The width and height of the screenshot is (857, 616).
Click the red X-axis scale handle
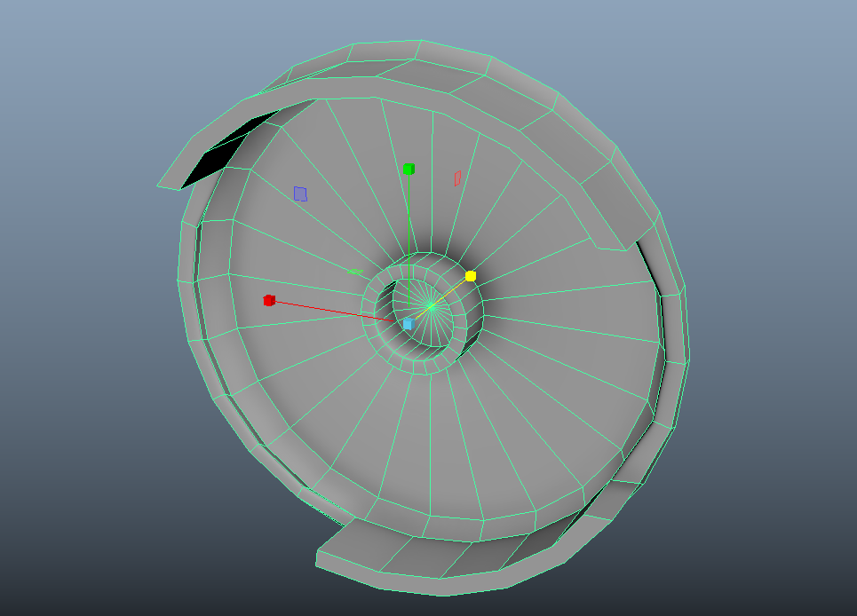tap(269, 300)
